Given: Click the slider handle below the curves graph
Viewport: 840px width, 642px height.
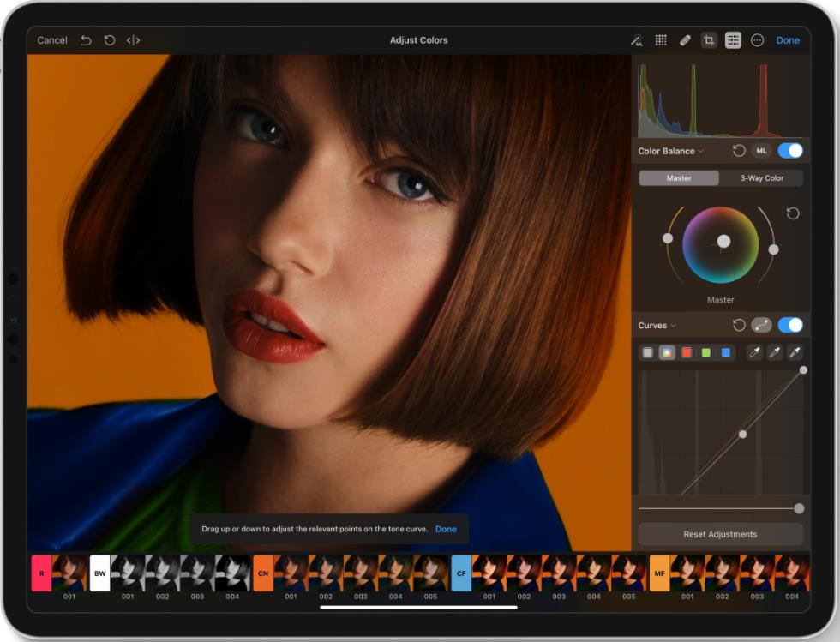Looking at the screenshot, I should [x=799, y=508].
